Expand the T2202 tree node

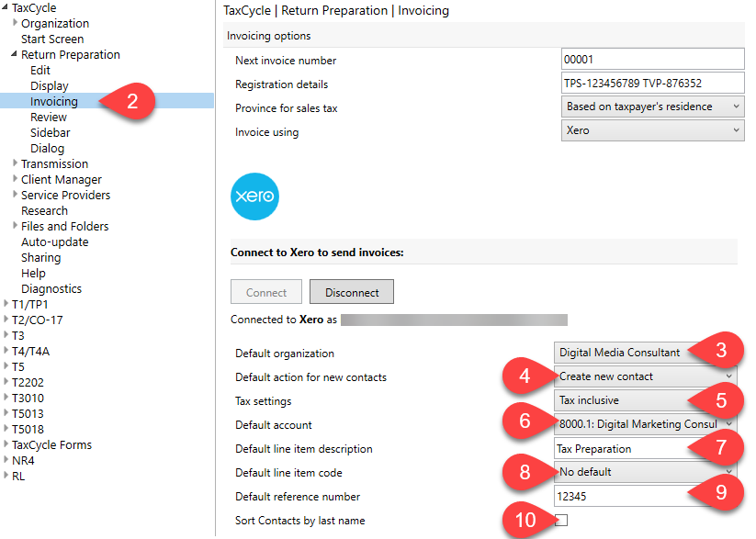pos(6,381)
